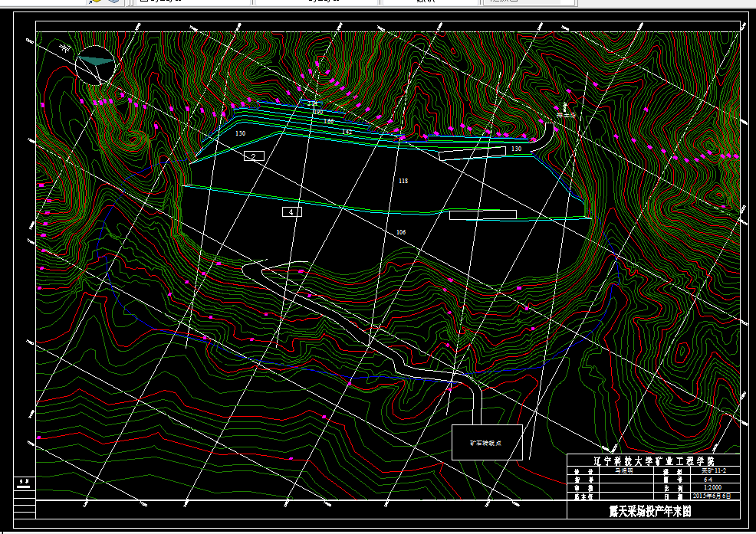Screen dimensions: 756x534
Task: Select the boxed label "2"
Action: pos(254,156)
